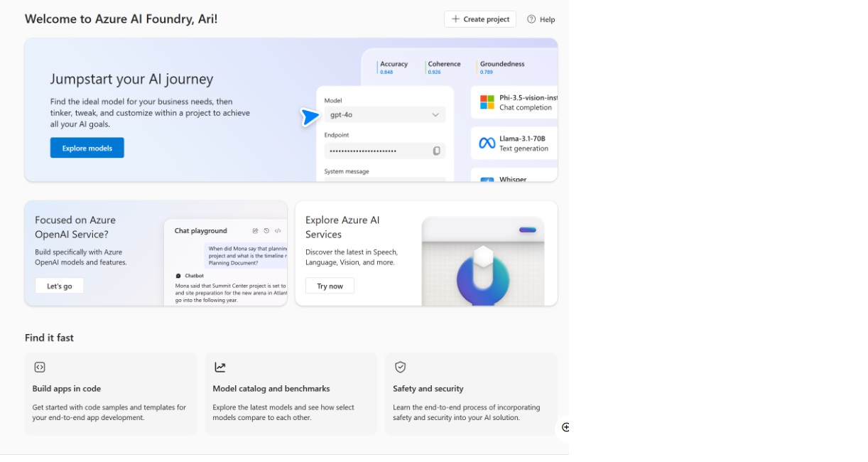868x462 pixels.
Task: Click the Explore Azure AI Services heading
Action: coord(342,227)
